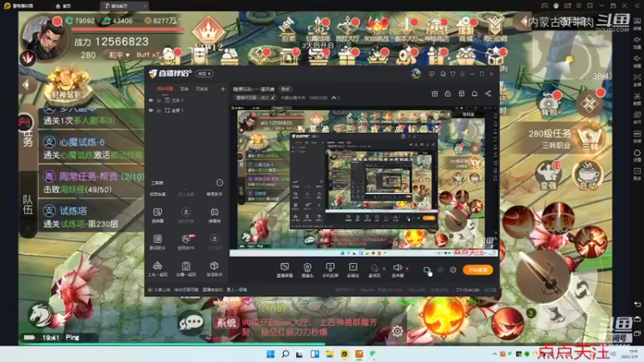The image size is (644, 362).
Task: Open the settings gear next to 开始直播
Action: (453, 269)
